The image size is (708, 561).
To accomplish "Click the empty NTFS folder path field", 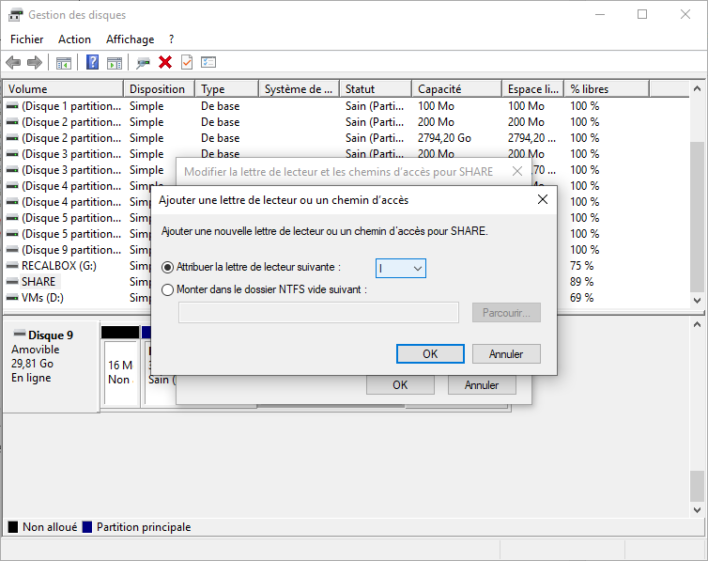I will tap(318, 313).
